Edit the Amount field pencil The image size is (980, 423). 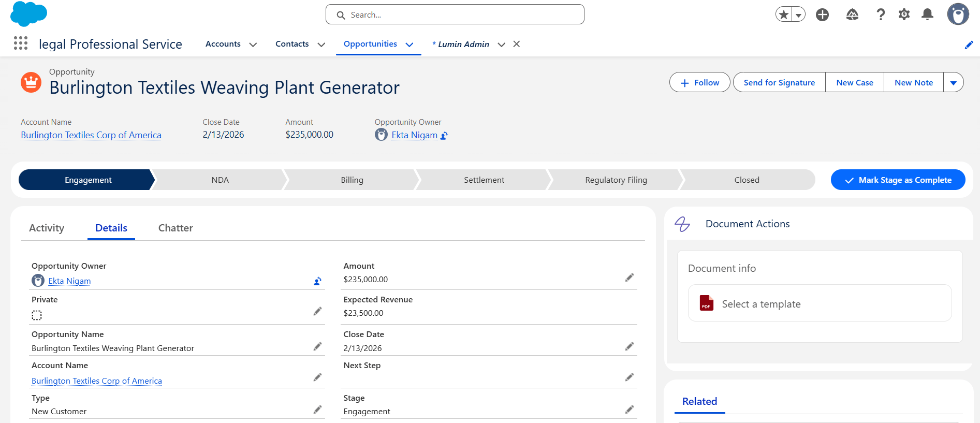(629, 278)
